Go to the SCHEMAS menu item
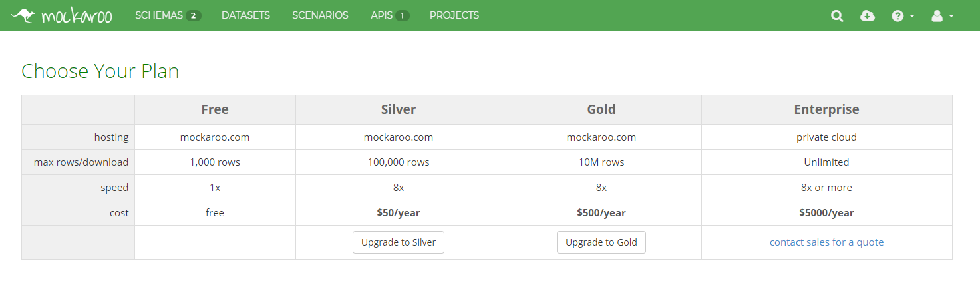Viewport: 980px width, 283px height. coord(159,15)
